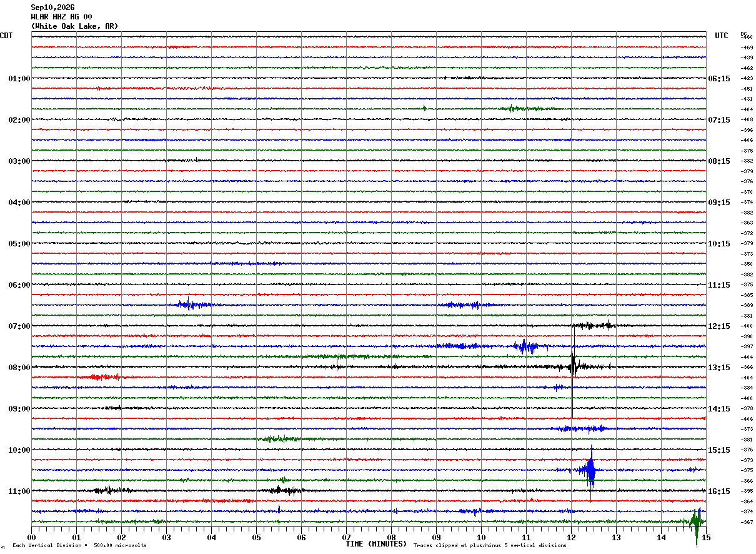Click the 08:00 CDT row label
The image size is (756, 554).
tap(19, 368)
